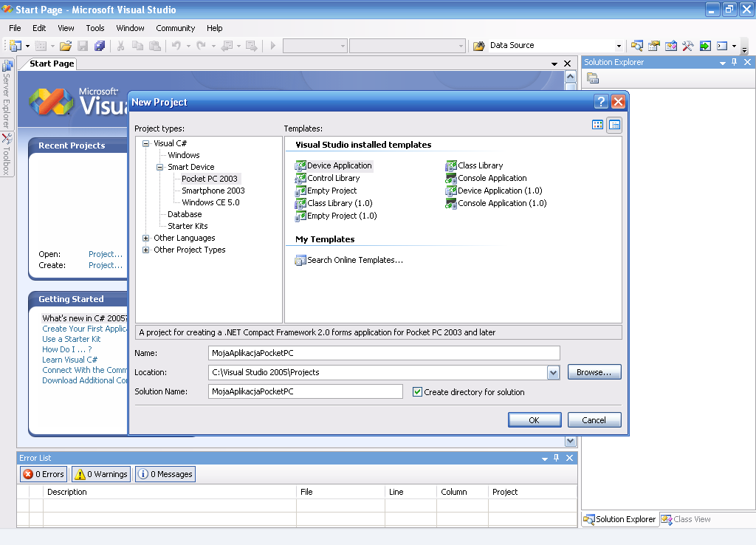Open the Community menu

(x=176, y=28)
